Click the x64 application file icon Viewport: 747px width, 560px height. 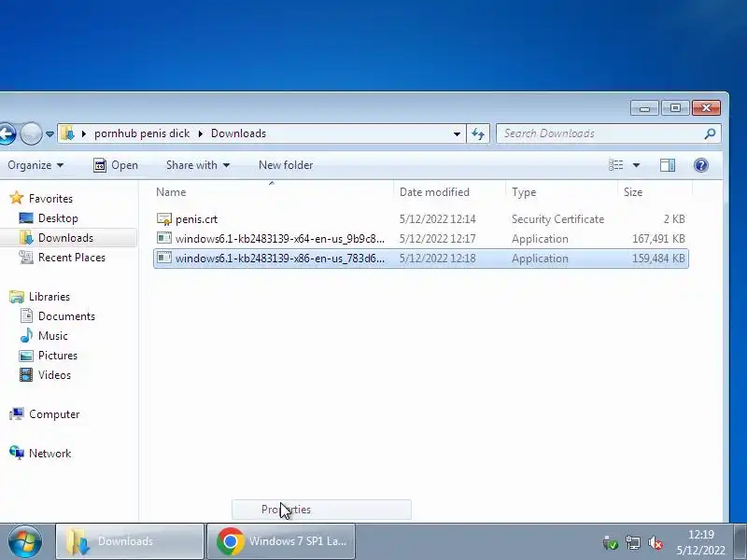coord(164,238)
